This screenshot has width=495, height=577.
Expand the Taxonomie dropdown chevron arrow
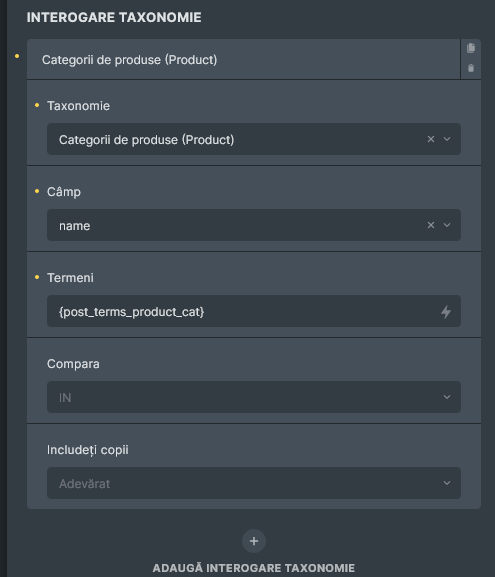point(447,139)
